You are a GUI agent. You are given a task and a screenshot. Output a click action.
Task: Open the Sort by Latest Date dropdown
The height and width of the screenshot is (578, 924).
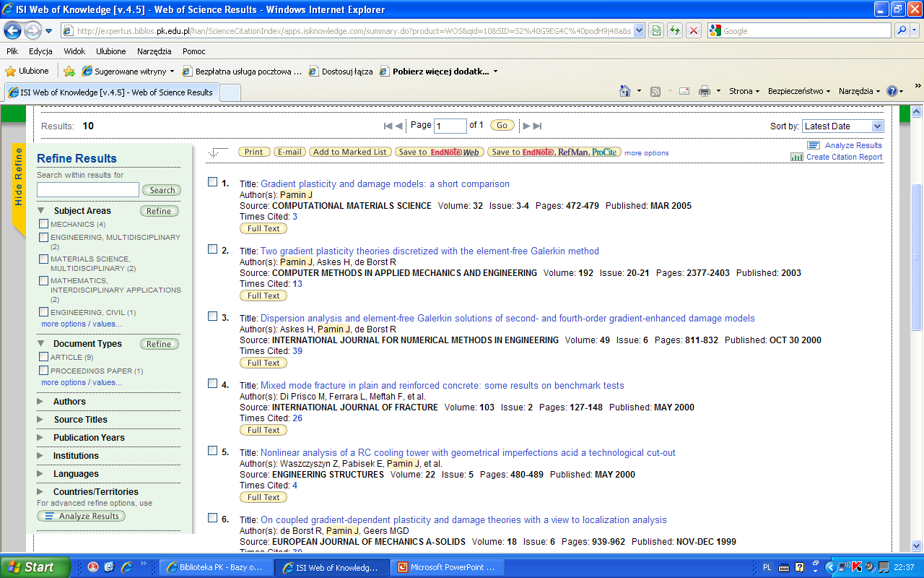point(842,126)
